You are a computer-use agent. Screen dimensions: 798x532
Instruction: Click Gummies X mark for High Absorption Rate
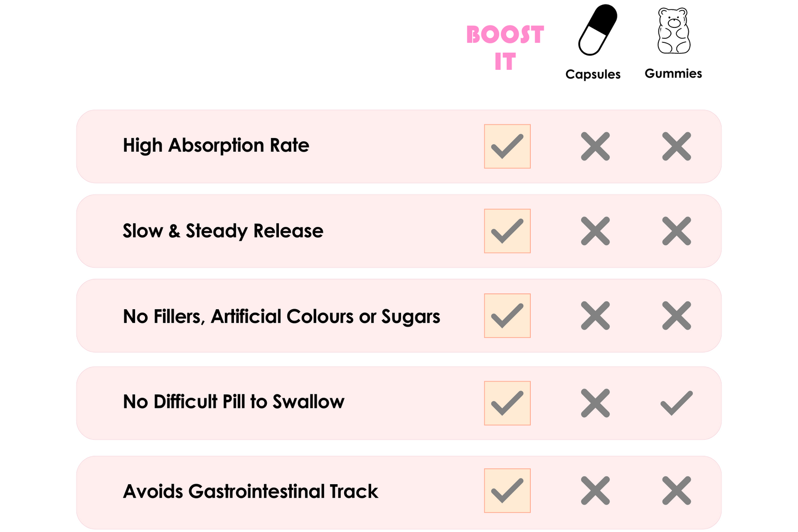[677, 147]
